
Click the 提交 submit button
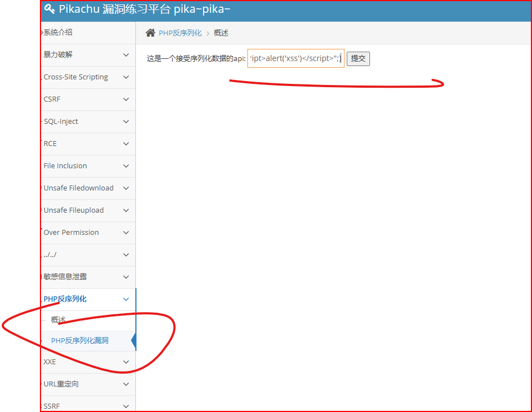click(x=358, y=59)
